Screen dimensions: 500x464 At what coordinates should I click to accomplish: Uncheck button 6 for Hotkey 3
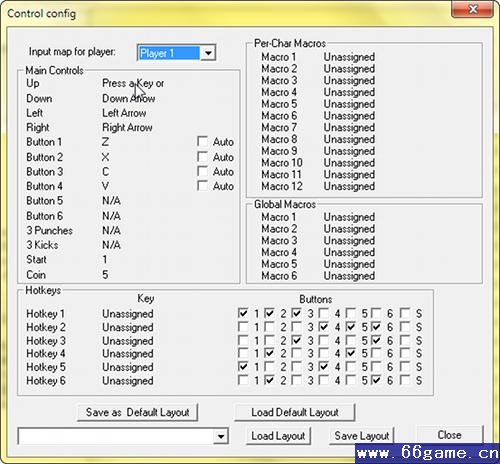click(377, 340)
